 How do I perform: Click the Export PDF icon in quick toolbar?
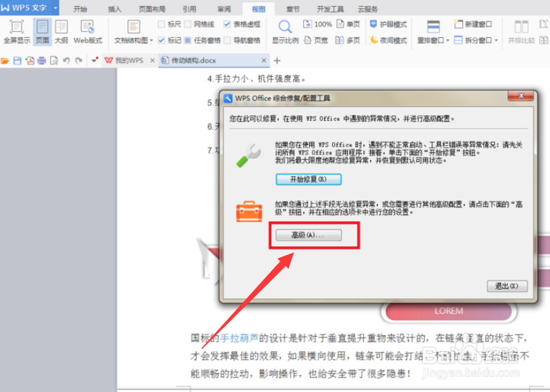30,61
